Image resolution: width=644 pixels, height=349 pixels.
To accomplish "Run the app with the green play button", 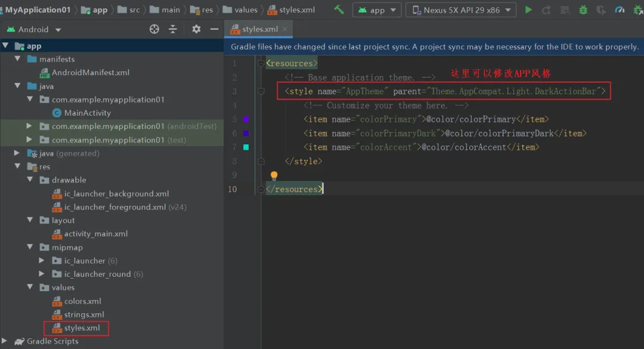I will point(528,10).
